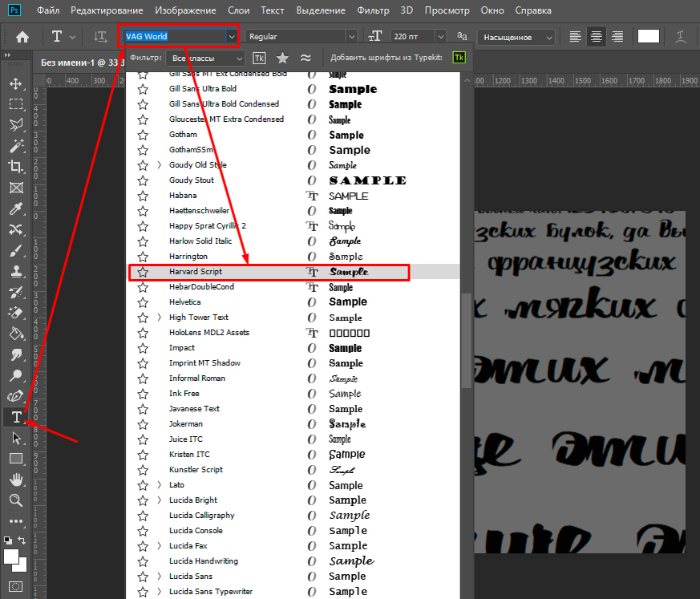Show similar fonts filter
This screenshot has height=599, width=700.
pyautogui.click(x=305, y=58)
